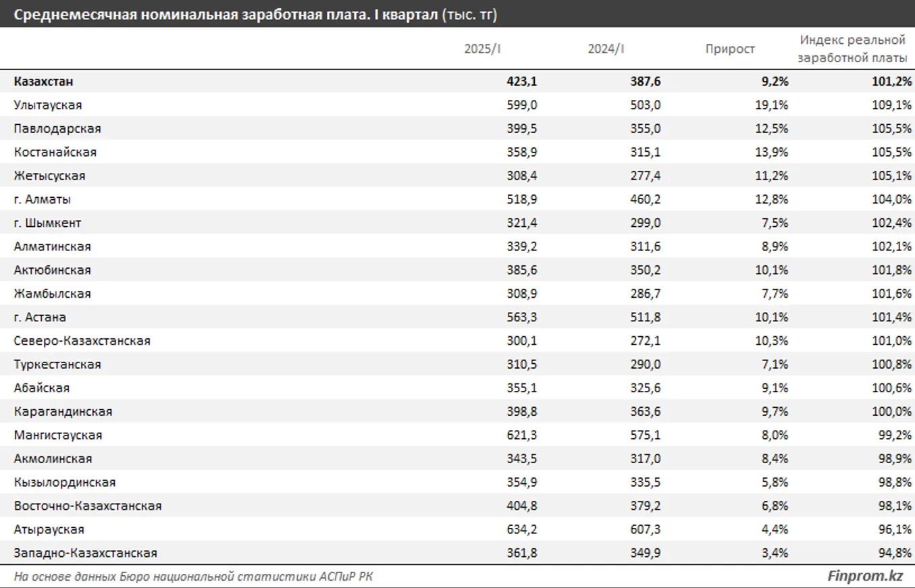Click the source footnote about Бюро национальной статистики

(x=192, y=577)
